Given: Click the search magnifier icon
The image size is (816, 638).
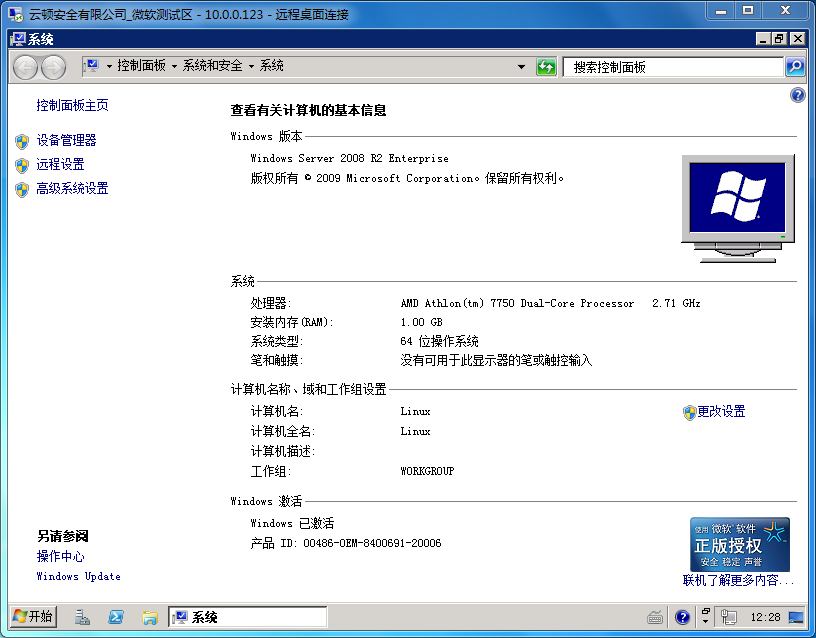Looking at the screenshot, I should tap(795, 67).
